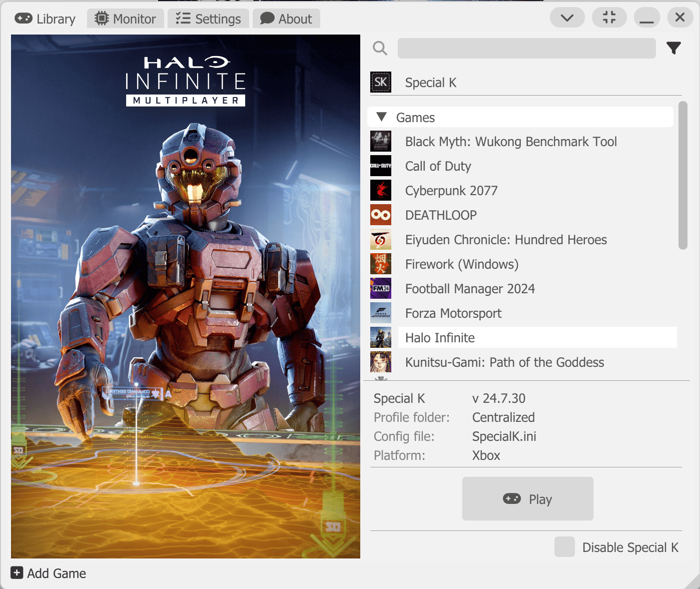This screenshot has height=589, width=700.
Task: Open the filter funnel icon
Action: (x=674, y=48)
